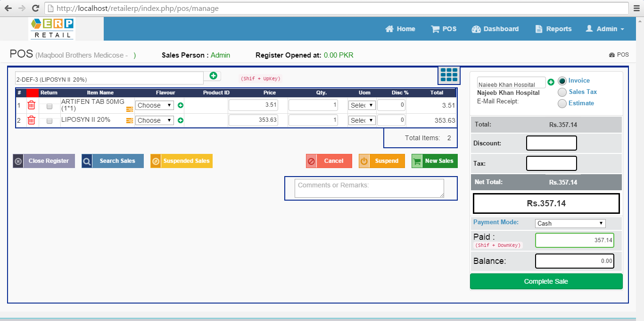Click inside the Comments or Remarks box
The width and height of the screenshot is (644, 321).
pyautogui.click(x=369, y=188)
